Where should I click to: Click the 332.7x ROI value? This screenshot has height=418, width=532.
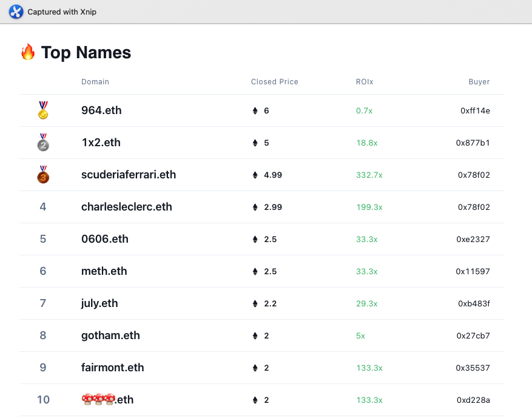click(369, 175)
